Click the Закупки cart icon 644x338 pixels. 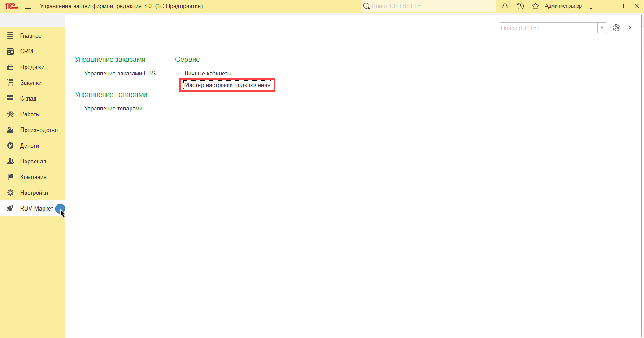tap(10, 83)
